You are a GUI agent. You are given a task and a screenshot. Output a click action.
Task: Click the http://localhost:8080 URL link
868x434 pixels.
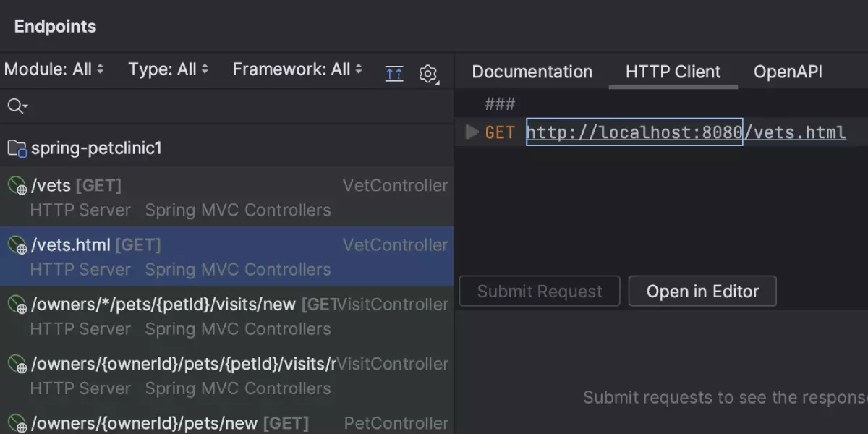tap(634, 132)
